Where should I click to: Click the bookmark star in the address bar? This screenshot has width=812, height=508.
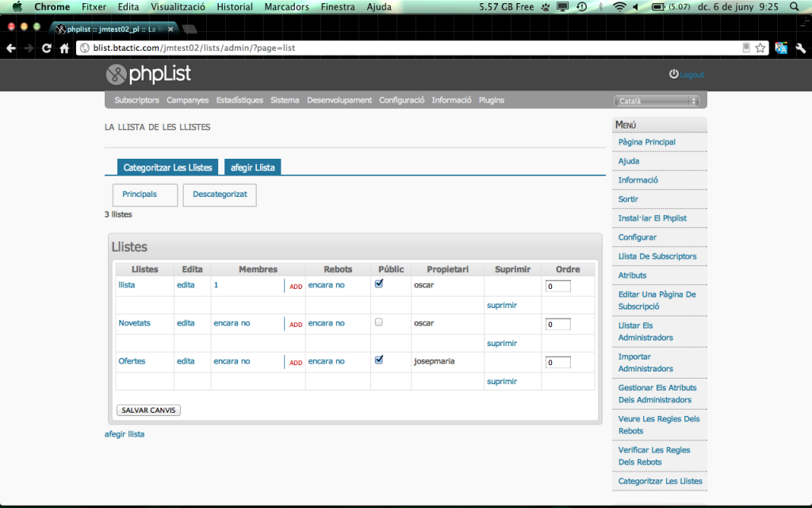tap(760, 48)
